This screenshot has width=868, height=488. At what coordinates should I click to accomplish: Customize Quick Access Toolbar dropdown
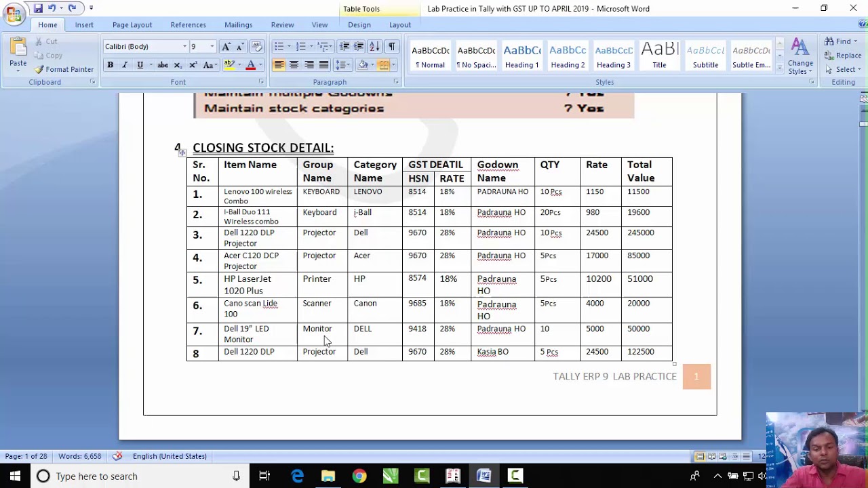[x=91, y=8]
